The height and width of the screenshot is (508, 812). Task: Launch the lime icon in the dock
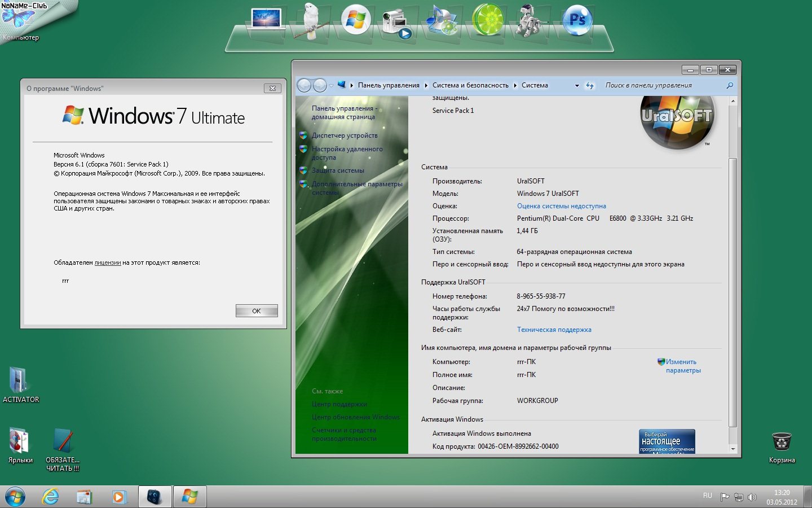tap(487, 20)
